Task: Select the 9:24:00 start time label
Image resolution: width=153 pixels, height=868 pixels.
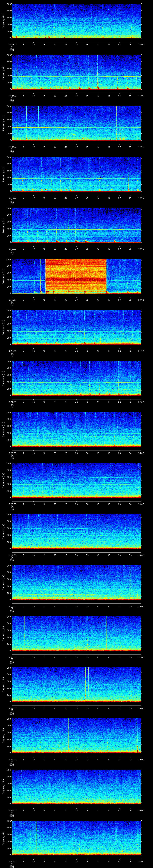Action: (12, 555)
